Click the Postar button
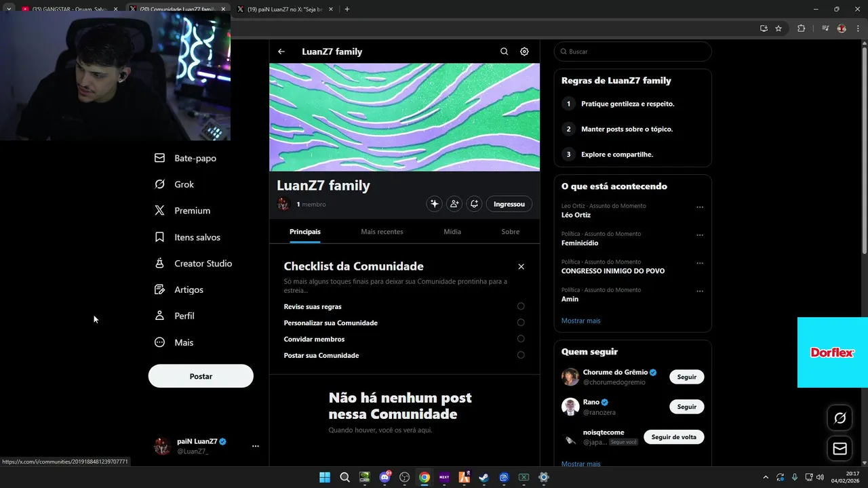 201,376
